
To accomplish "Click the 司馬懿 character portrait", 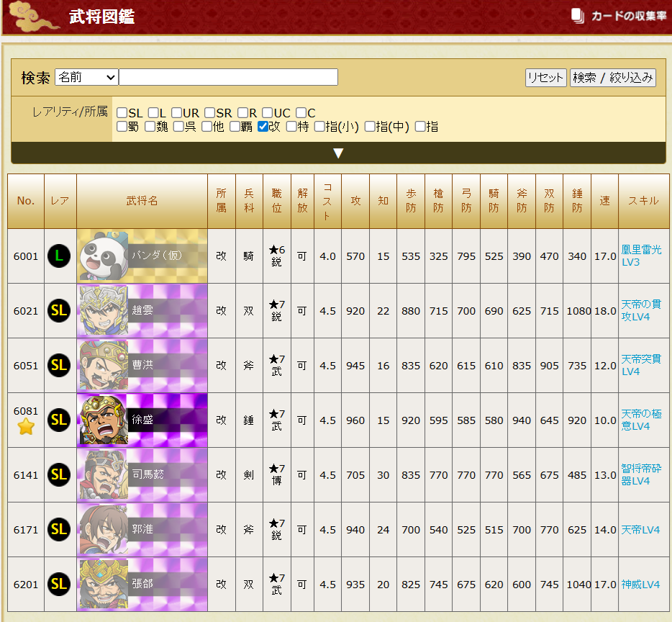I will tap(103, 474).
